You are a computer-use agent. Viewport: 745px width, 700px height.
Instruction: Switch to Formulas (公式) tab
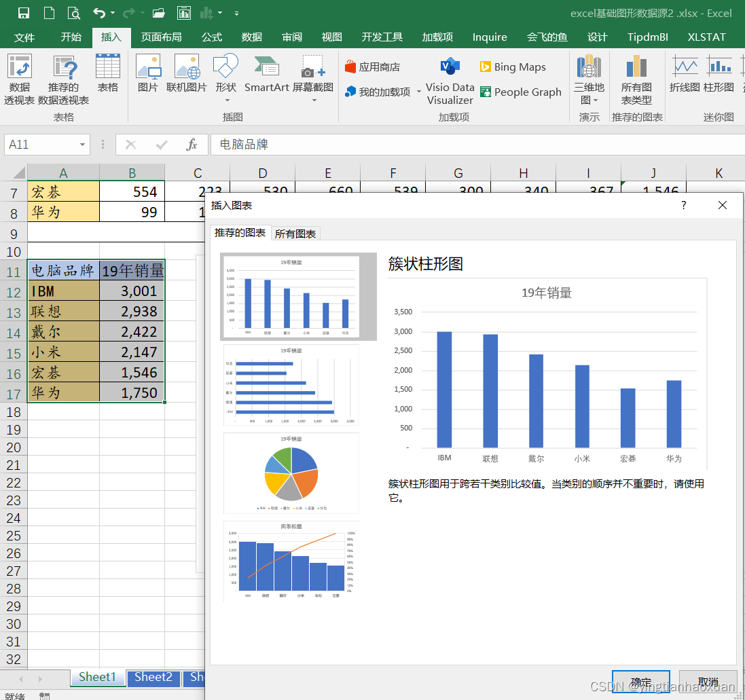pos(212,37)
